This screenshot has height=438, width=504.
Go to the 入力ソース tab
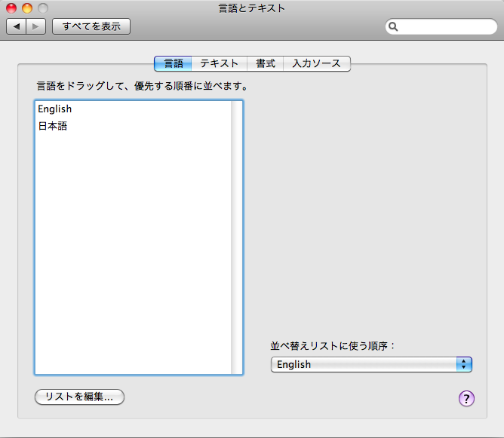click(317, 63)
